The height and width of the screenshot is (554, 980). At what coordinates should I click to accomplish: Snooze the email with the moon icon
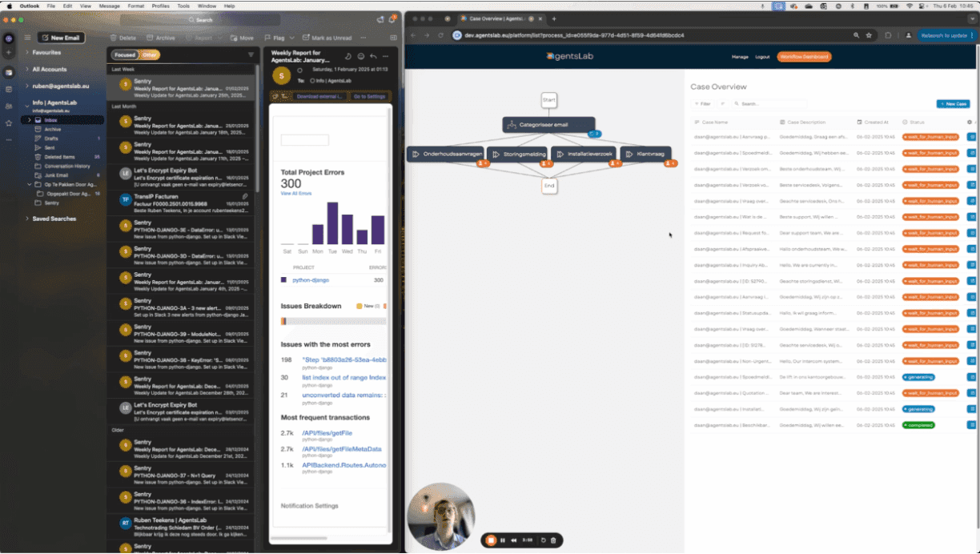click(x=349, y=56)
